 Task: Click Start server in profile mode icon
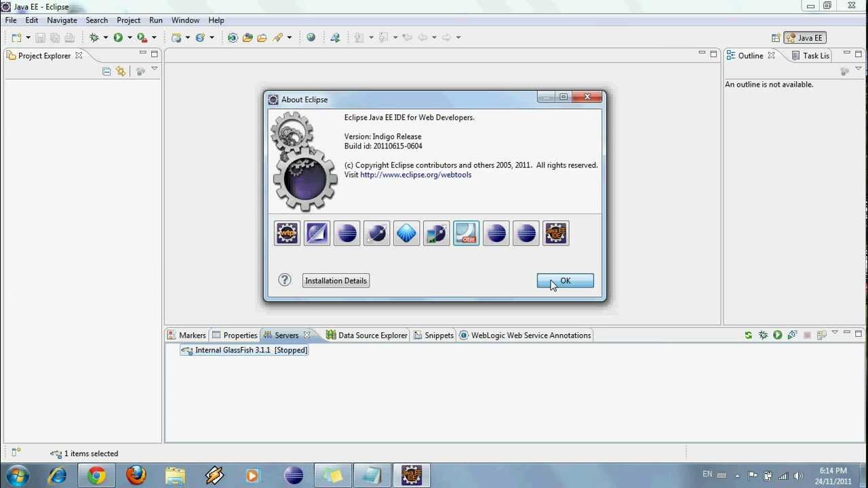[x=792, y=335]
